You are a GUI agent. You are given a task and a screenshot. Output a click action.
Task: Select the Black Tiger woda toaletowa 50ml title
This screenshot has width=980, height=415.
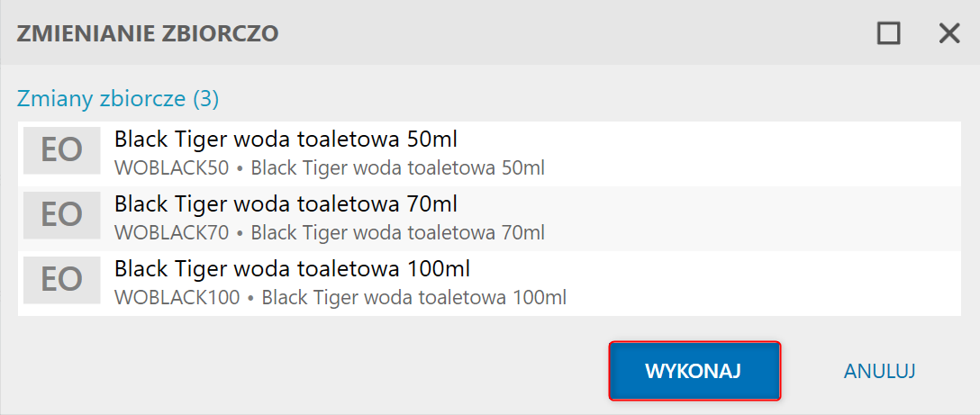(286, 140)
